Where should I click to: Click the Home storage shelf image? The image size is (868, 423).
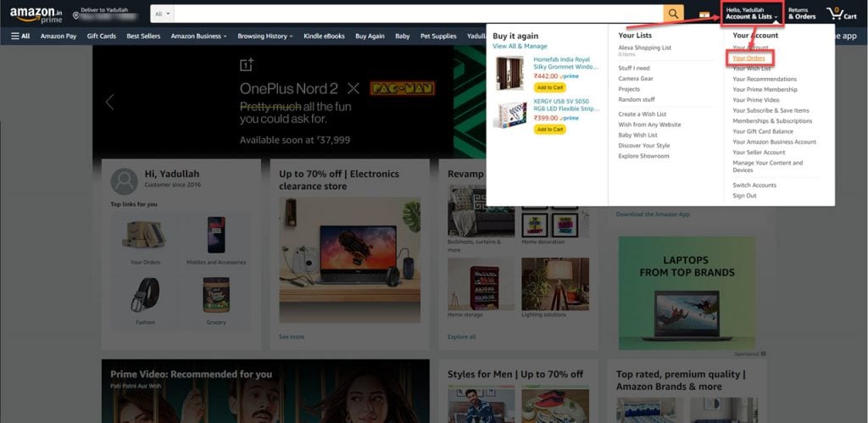481,284
